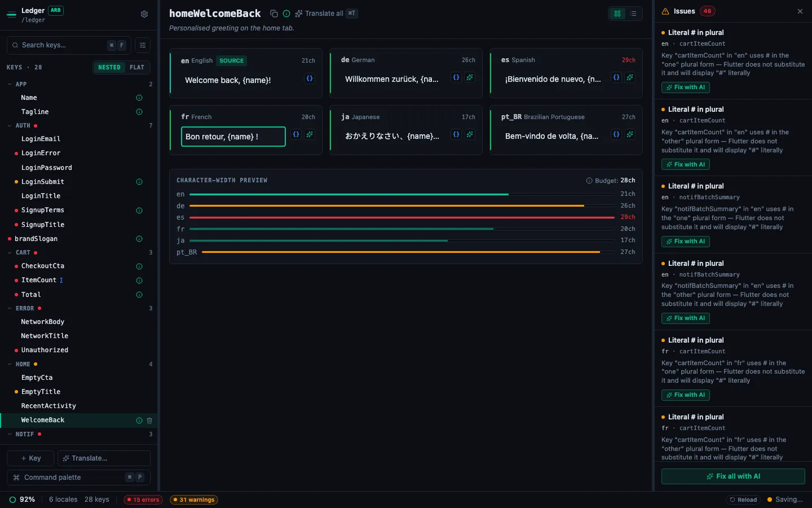Open the filter options icon next to key search
The width and height of the screenshot is (812, 508).
coord(143,45)
